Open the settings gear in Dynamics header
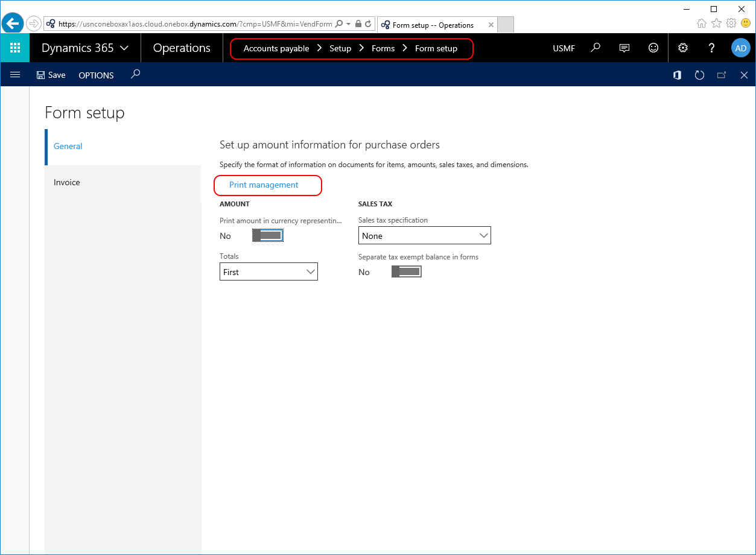The height and width of the screenshot is (555, 756). (683, 48)
